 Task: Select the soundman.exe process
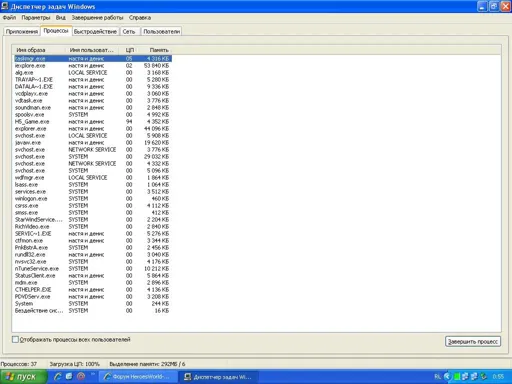click(93, 108)
